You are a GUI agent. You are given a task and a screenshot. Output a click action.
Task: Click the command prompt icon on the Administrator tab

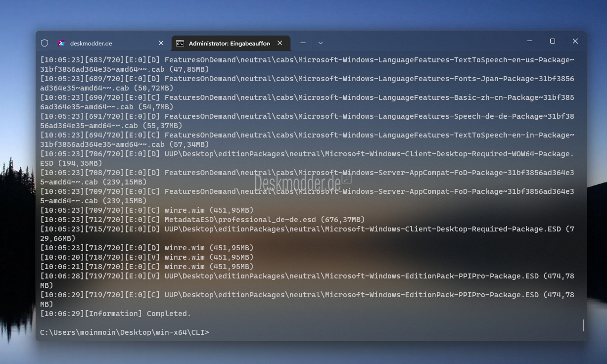pyautogui.click(x=180, y=44)
